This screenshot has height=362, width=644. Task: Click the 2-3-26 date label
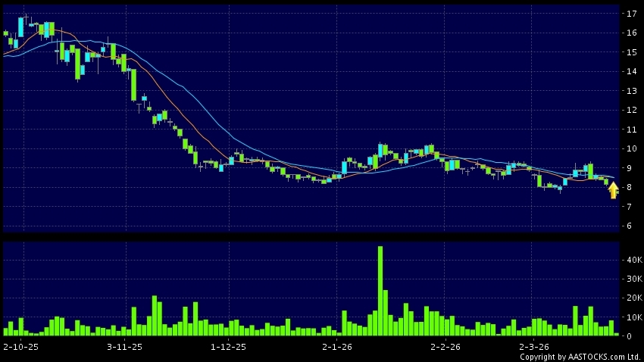pos(534,347)
